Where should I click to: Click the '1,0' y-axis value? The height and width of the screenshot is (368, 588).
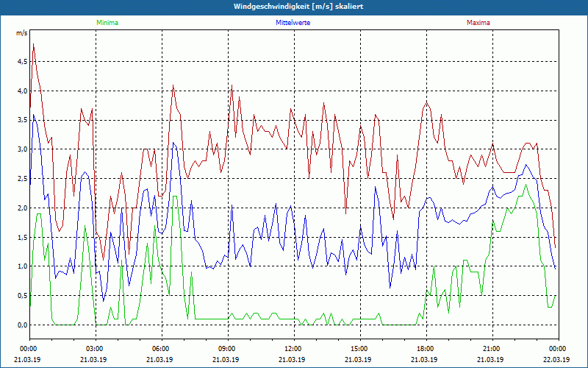tap(22, 266)
